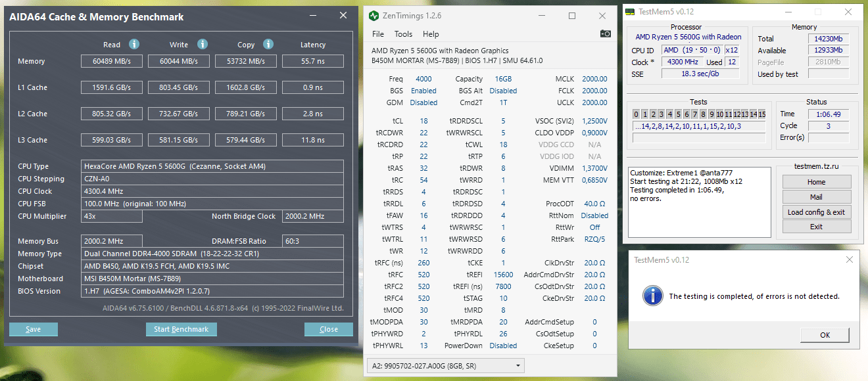Click test number 9 box in TestMem5
868x381 pixels.
point(712,114)
